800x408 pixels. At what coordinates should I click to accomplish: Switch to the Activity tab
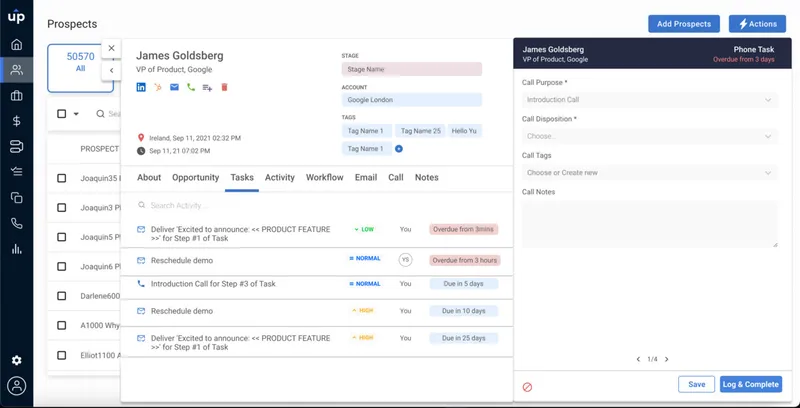click(x=280, y=177)
